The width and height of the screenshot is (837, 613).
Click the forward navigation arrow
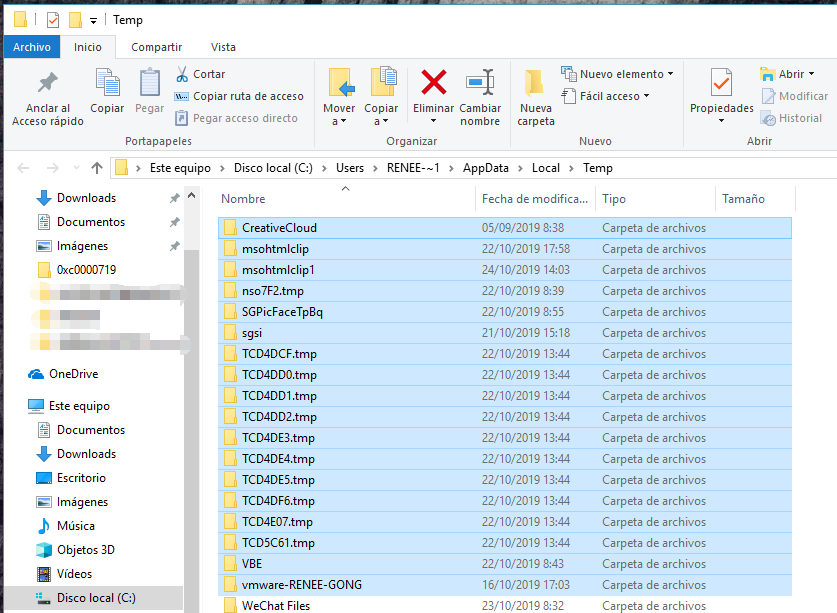click(52, 168)
